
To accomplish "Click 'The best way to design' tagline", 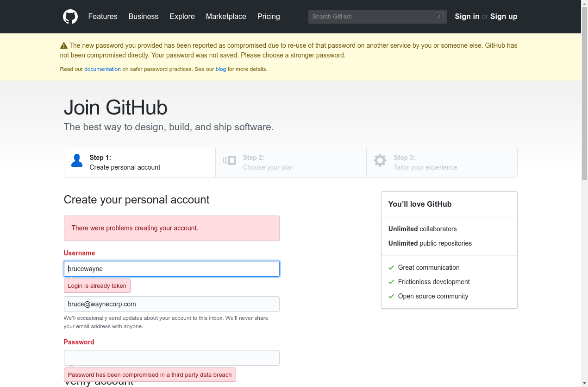I will point(169,127).
